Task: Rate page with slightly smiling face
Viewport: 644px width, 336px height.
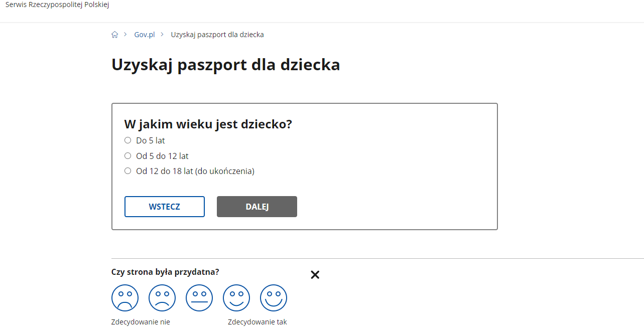Action: 236,298
